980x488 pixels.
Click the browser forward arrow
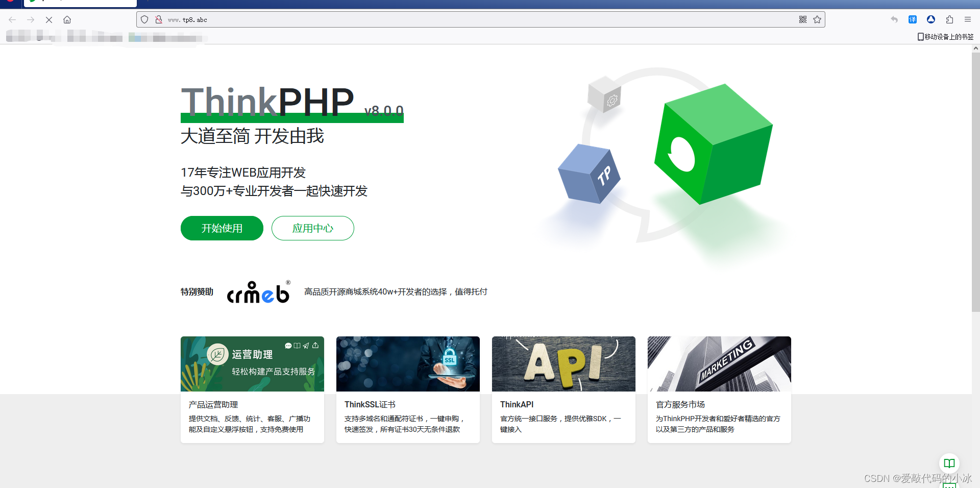point(31,20)
